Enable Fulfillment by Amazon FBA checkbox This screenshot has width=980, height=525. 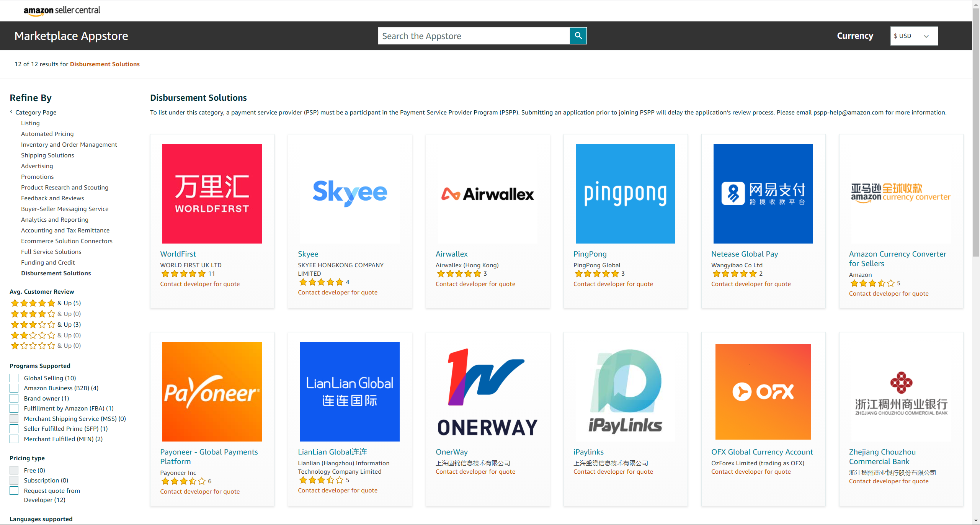[x=14, y=408]
